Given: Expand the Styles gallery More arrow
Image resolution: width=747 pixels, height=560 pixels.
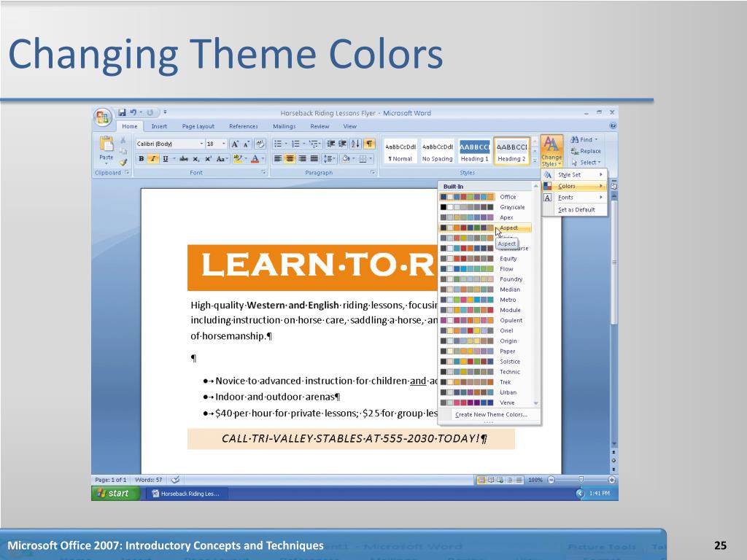Looking at the screenshot, I should point(535,161).
